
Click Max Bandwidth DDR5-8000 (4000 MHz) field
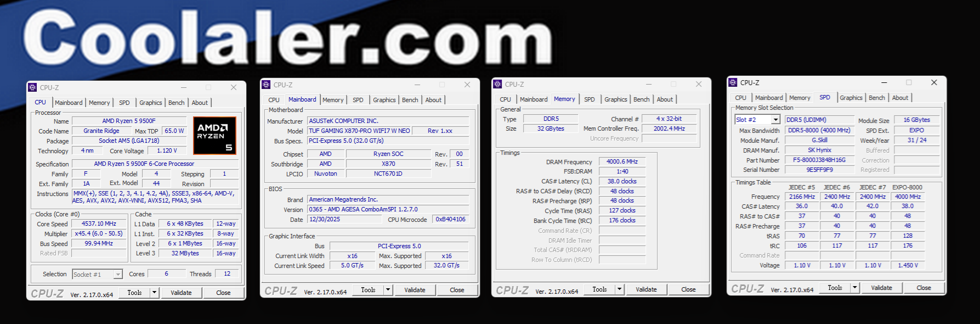(819, 130)
